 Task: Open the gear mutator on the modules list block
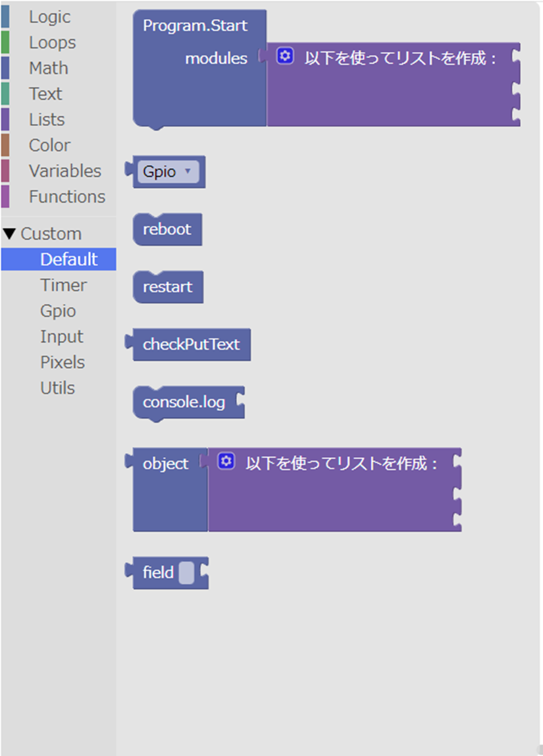coord(285,57)
